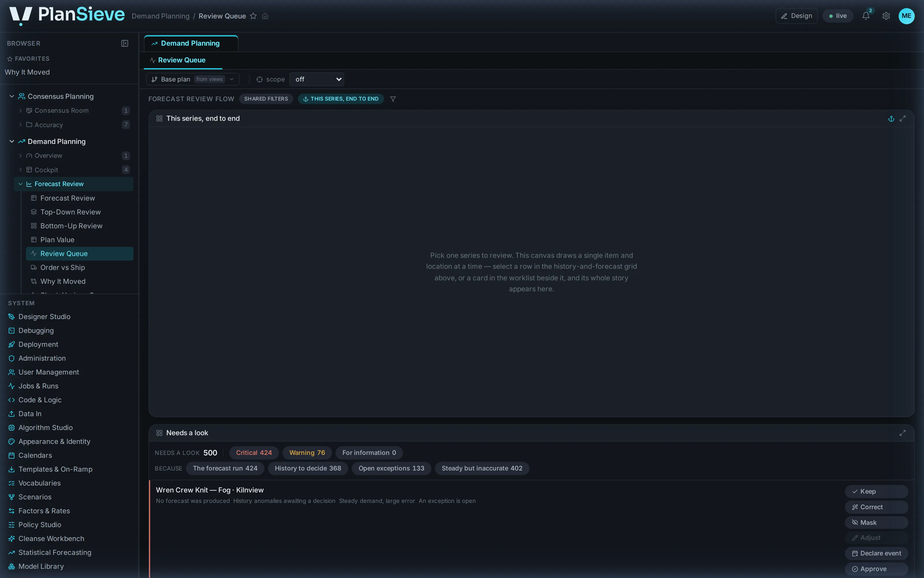Click the PlanSieve logo

[67, 15]
